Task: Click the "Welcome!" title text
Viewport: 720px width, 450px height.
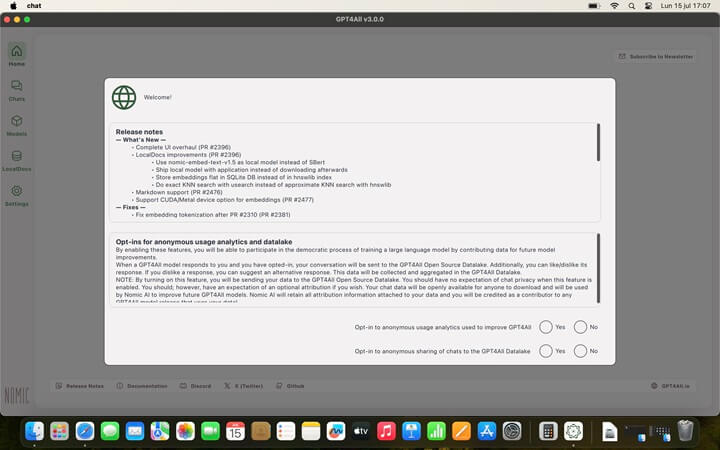Action: (x=158, y=97)
